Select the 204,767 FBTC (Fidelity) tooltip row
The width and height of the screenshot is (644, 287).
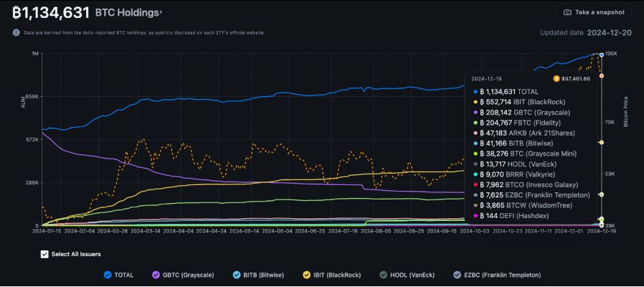pos(516,123)
